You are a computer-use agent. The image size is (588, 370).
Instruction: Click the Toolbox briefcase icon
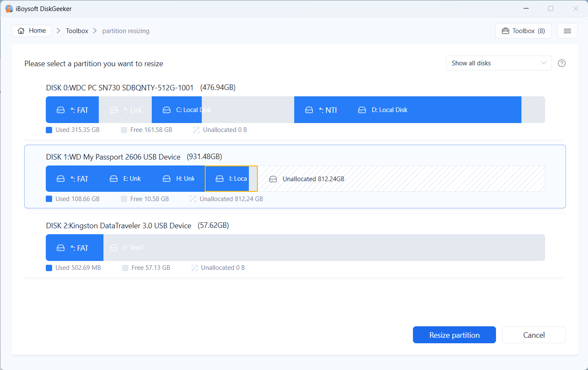505,31
